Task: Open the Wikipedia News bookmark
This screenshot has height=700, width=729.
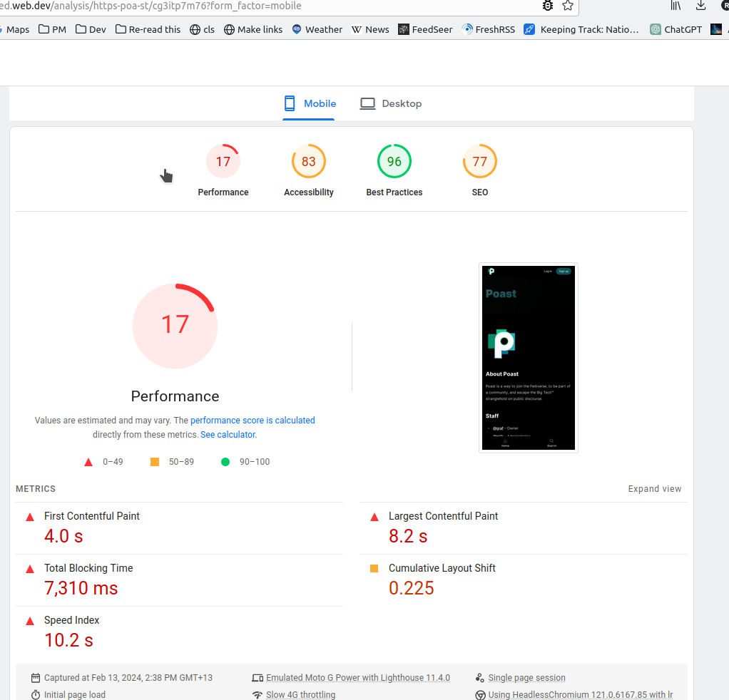Action: 370,29
